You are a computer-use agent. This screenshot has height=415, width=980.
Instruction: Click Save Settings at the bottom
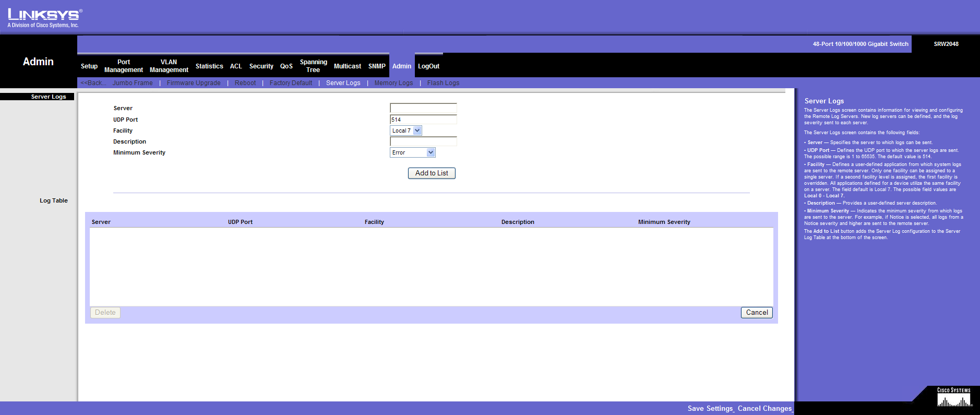pyautogui.click(x=710, y=409)
